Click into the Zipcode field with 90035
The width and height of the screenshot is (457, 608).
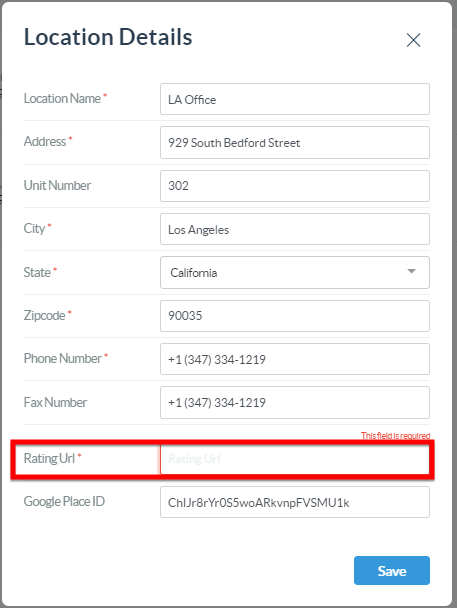click(295, 316)
